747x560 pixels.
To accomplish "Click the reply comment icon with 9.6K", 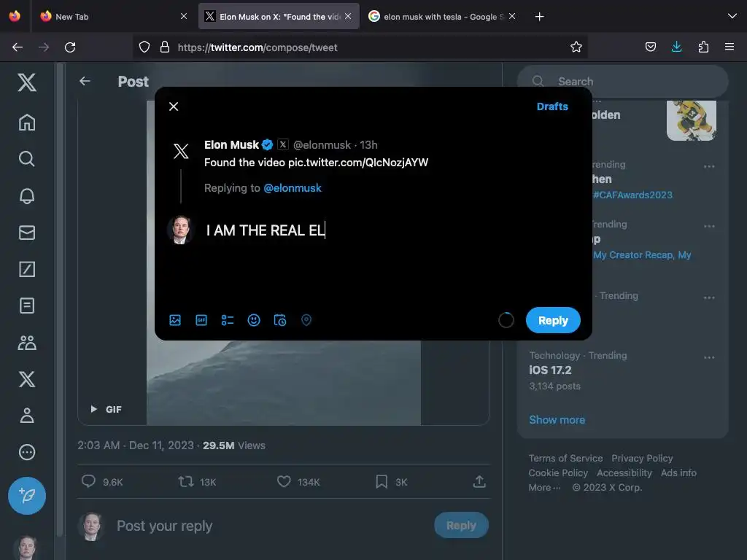I will [x=88, y=481].
